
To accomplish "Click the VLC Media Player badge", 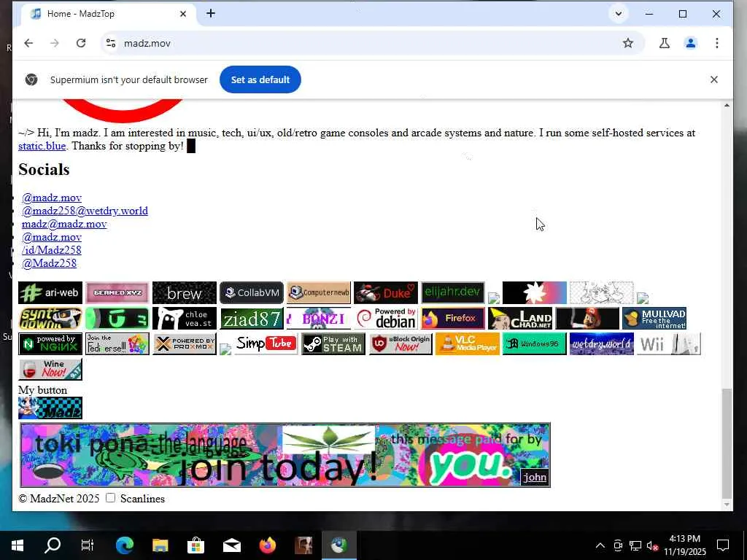I will (x=468, y=344).
